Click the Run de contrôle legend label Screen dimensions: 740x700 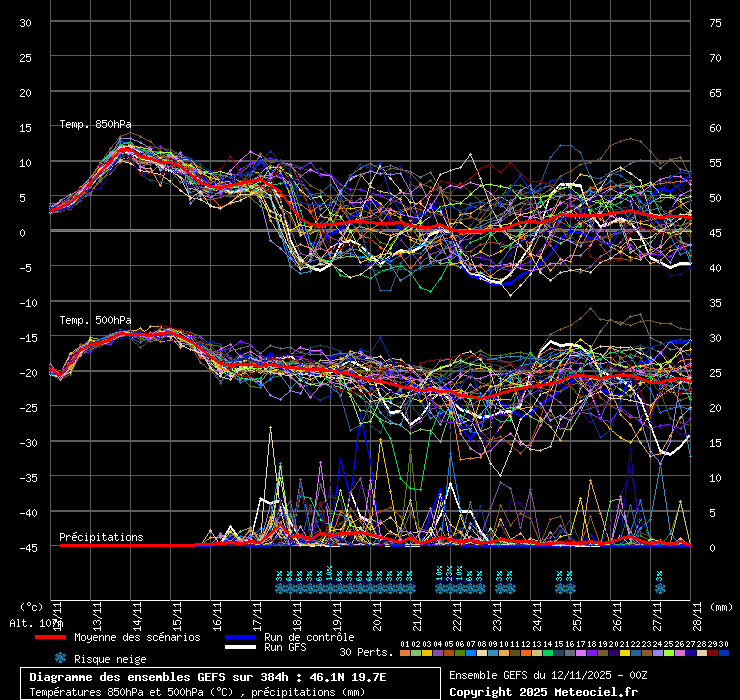click(309, 637)
